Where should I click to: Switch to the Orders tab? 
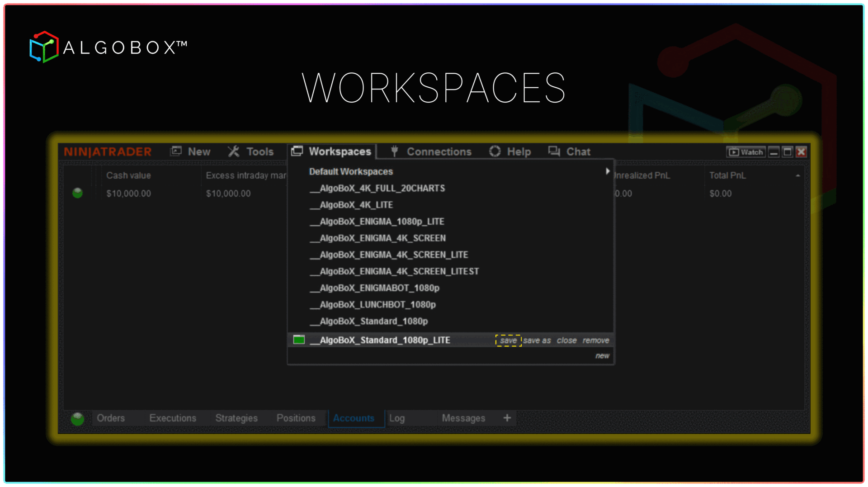[111, 418]
